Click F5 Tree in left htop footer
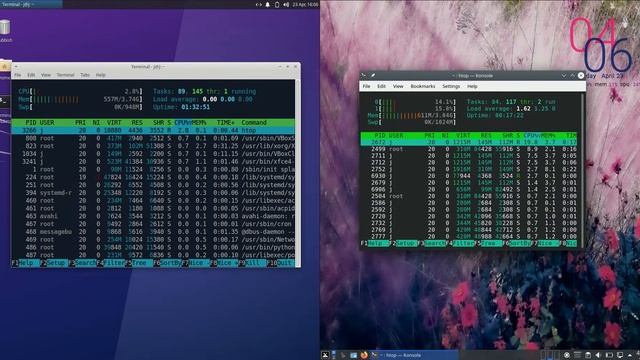 (x=139, y=263)
